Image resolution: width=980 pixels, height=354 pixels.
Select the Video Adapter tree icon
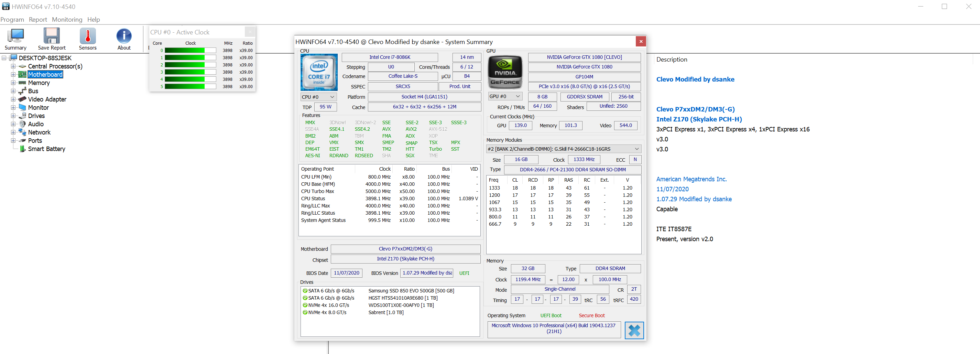(x=22, y=99)
